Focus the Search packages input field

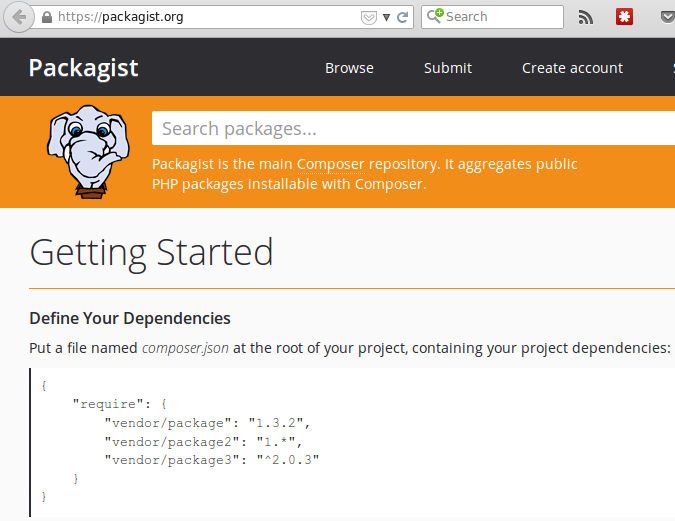pos(410,129)
